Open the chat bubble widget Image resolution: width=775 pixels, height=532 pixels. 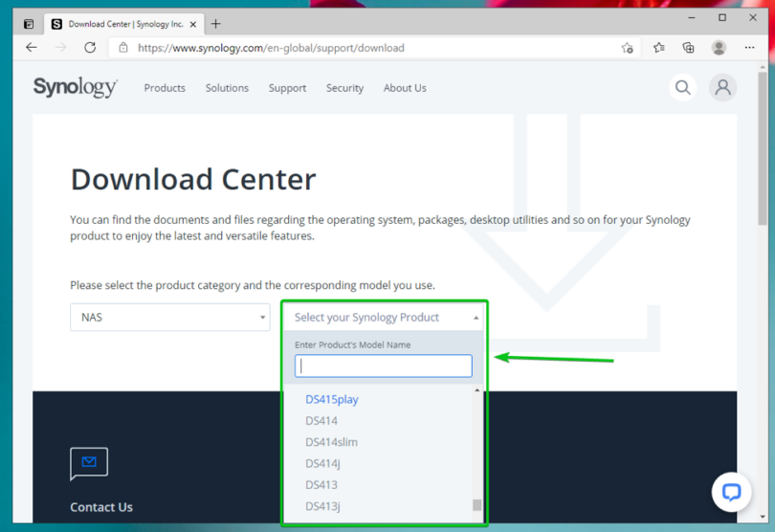(x=732, y=492)
